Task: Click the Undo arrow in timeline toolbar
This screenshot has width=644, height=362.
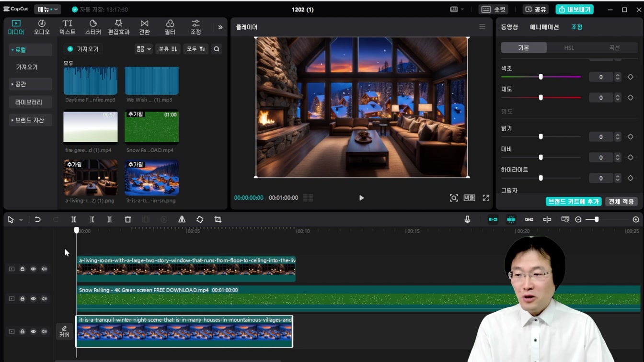Action: (x=37, y=219)
